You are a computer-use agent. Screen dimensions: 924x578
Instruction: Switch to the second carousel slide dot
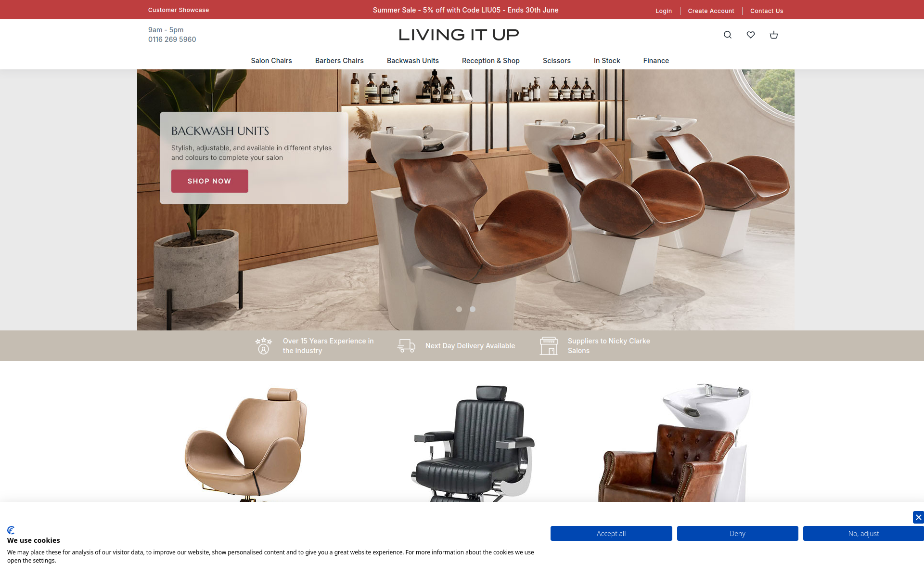coord(473,309)
